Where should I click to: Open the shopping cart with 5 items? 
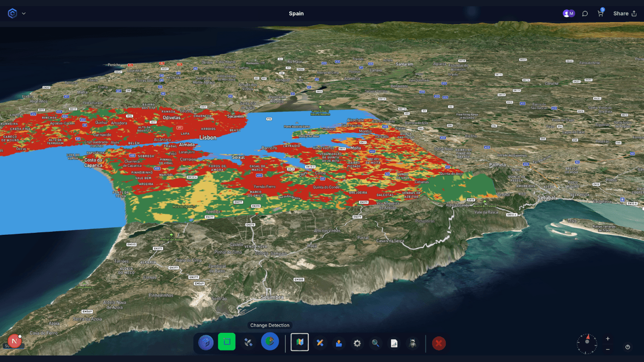pyautogui.click(x=600, y=14)
